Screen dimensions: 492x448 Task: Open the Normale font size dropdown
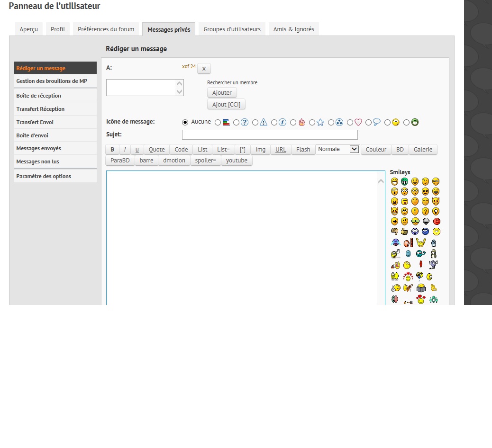[338, 149]
